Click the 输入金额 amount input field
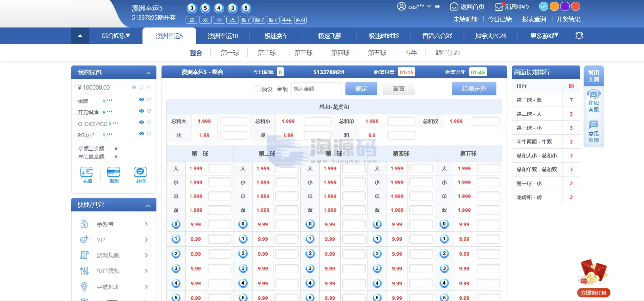 click(316, 89)
